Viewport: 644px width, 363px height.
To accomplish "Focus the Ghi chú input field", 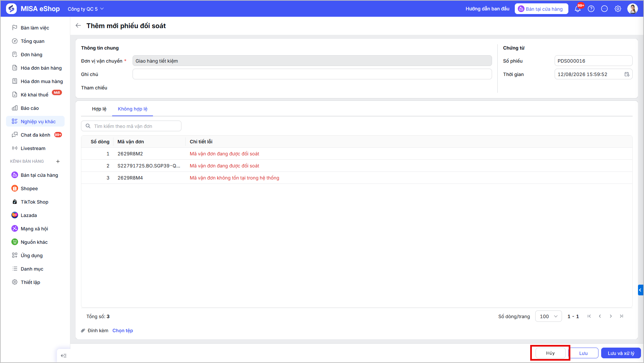I will [x=312, y=74].
